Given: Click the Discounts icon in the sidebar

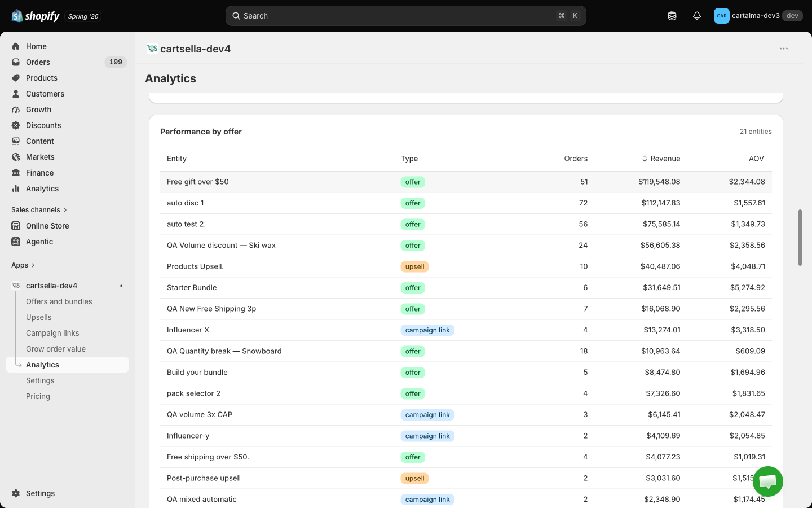Looking at the screenshot, I should click(x=16, y=125).
